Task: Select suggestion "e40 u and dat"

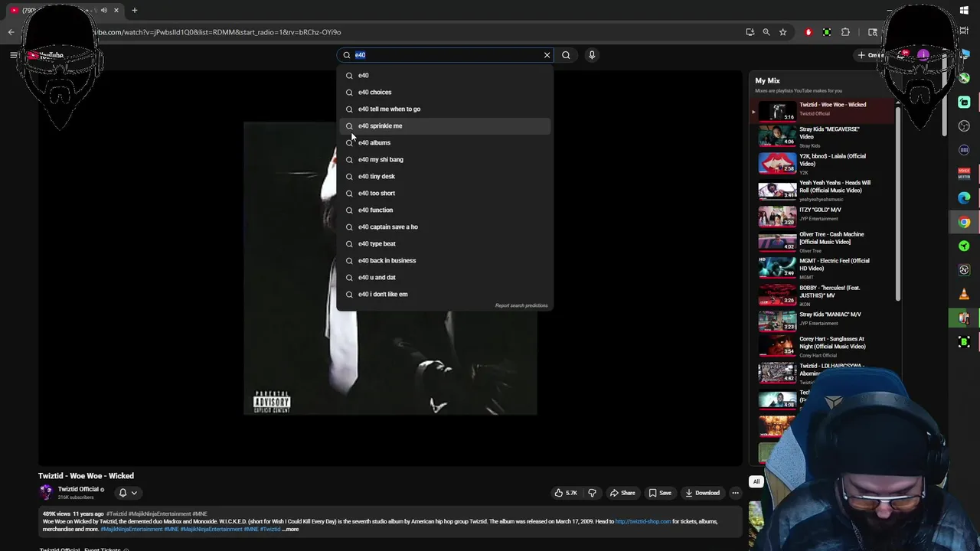Action: (x=445, y=277)
